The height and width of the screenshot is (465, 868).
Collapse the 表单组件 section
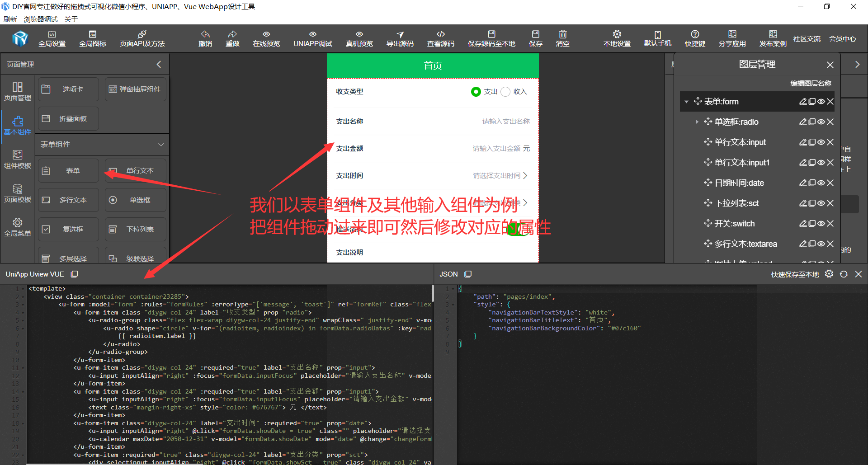click(x=161, y=145)
